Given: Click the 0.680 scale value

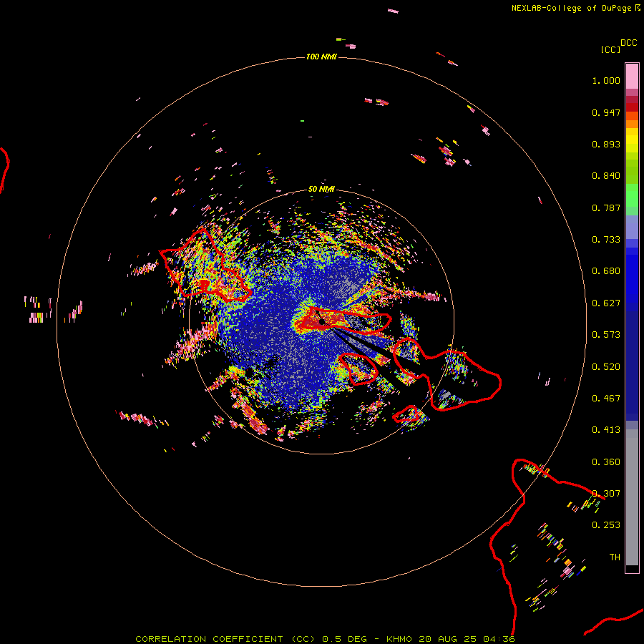Looking at the screenshot, I should [606, 271].
